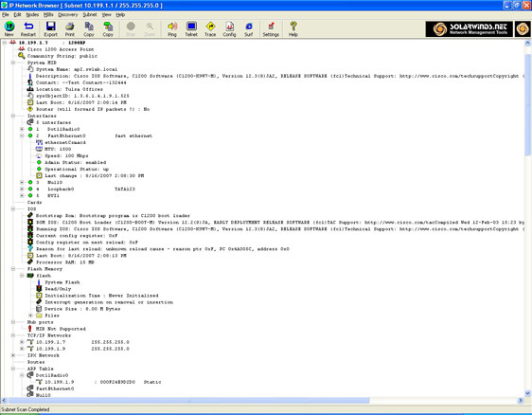This screenshot has width=532, height=415.
Task: Open the MIBs menu
Action: click(x=48, y=14)
